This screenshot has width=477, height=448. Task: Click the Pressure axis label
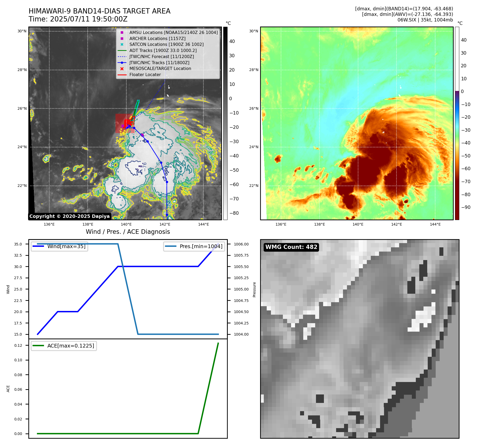[x=254, y=289]
